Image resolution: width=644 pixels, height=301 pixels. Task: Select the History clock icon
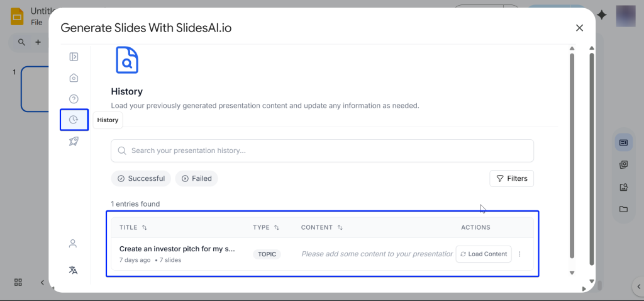[x=74, y=120]
